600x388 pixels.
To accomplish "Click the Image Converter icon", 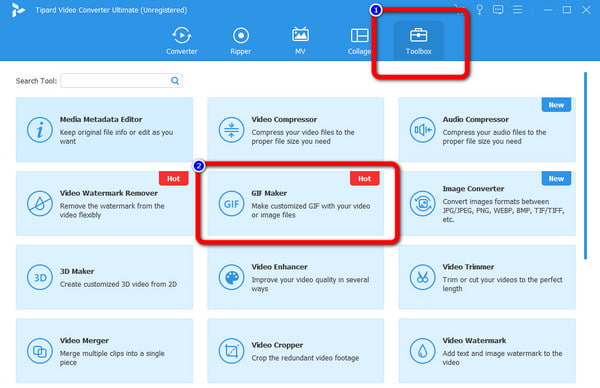I will coord(422,204).
